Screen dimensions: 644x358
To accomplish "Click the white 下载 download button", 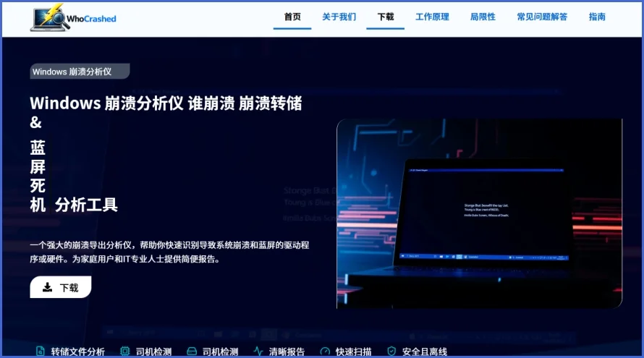I will (x=60, y=287).
